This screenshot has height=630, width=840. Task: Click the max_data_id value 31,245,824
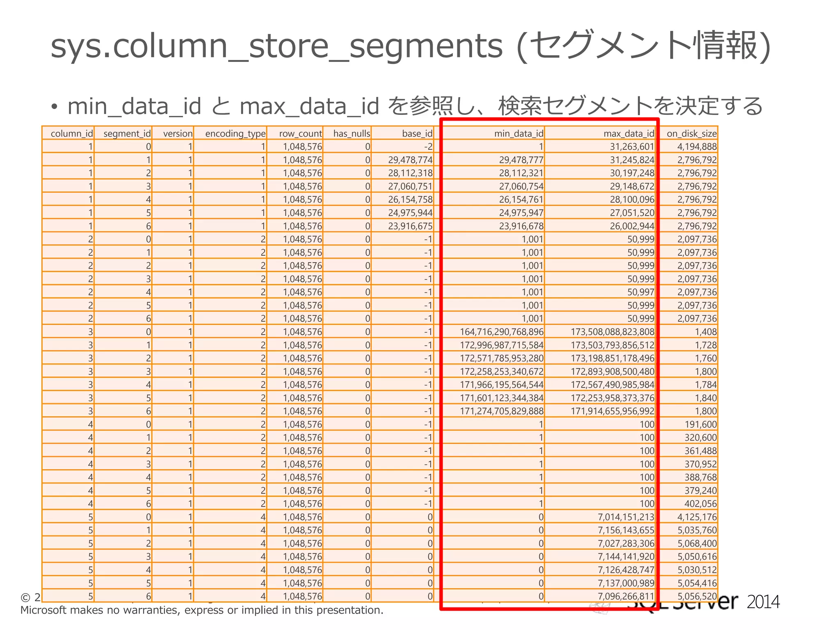[x=632, y=160]
